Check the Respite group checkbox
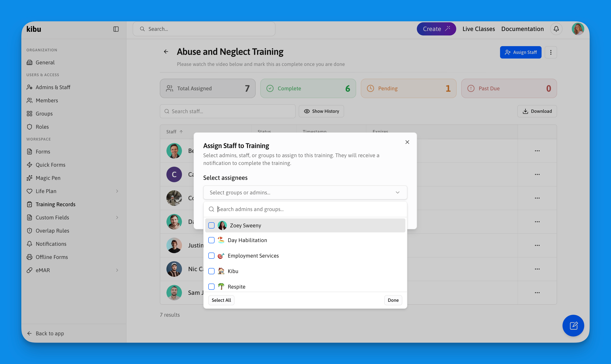This screenshot has width=611, height=364. point(211,286)
